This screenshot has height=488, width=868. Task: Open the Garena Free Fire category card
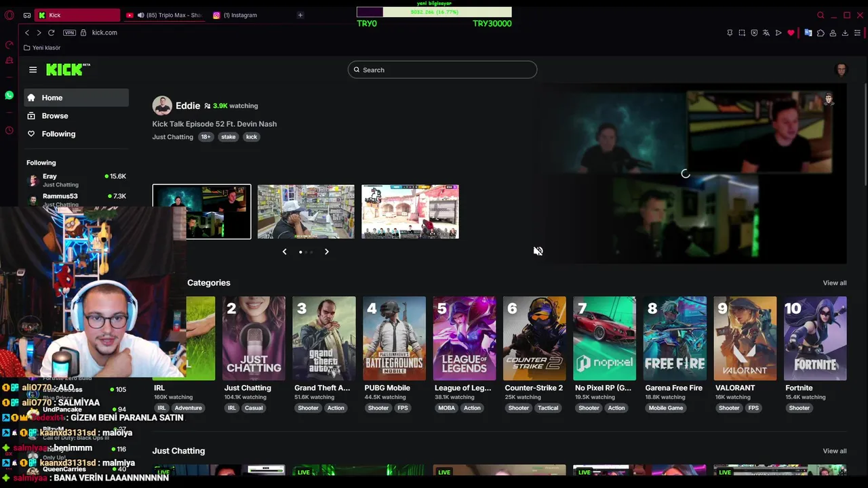675,338
